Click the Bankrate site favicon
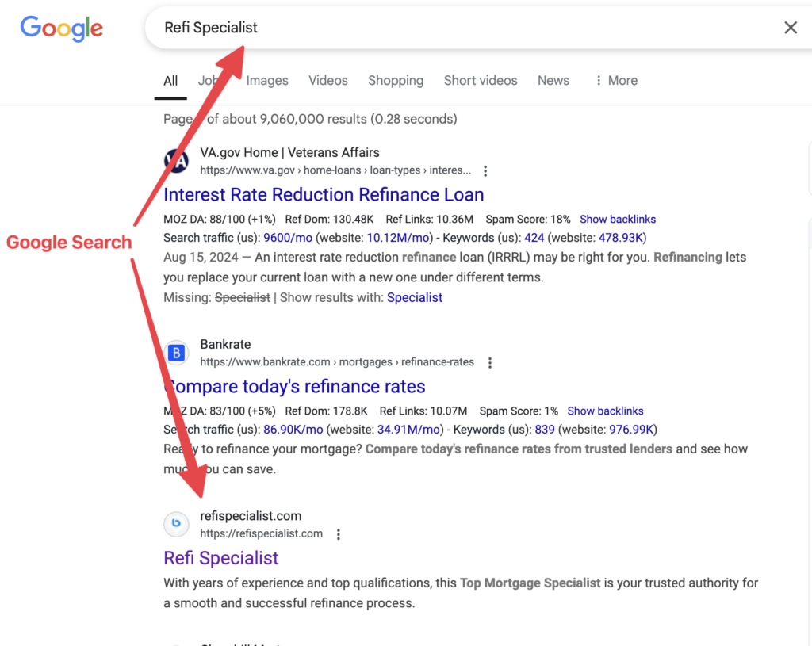 coord(176,353)
